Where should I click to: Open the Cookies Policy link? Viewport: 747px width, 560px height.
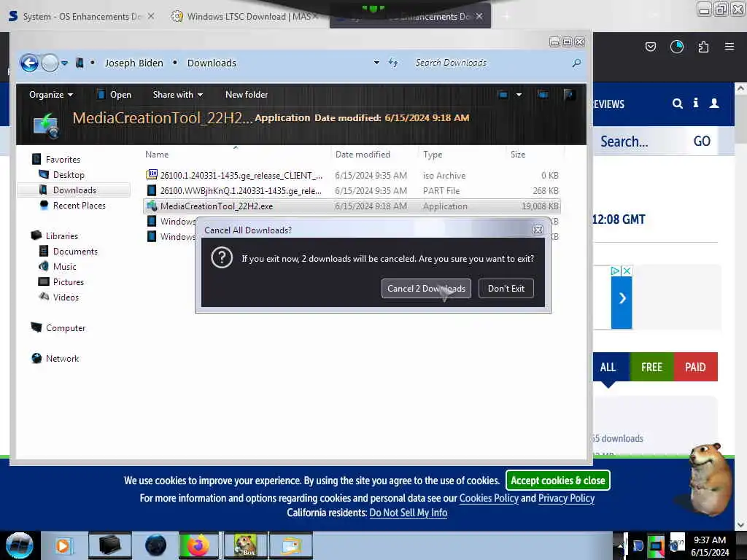pyautogui.click(x=489, y=498)
